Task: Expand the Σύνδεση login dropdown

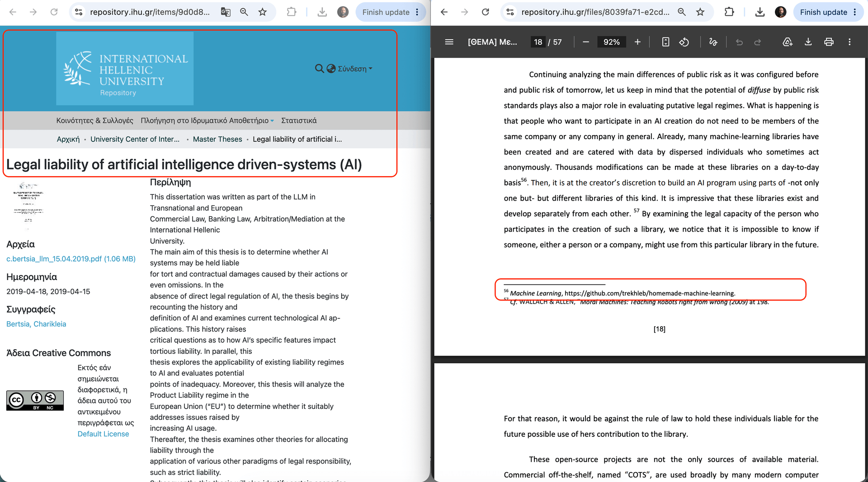Action: click(x=355, y=69)
